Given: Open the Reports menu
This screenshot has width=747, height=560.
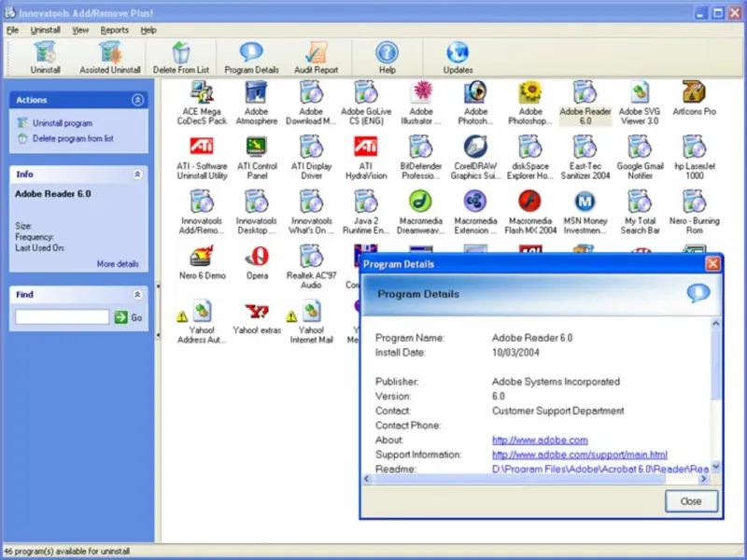Looking at the screenshot, I should pos(114,30).
